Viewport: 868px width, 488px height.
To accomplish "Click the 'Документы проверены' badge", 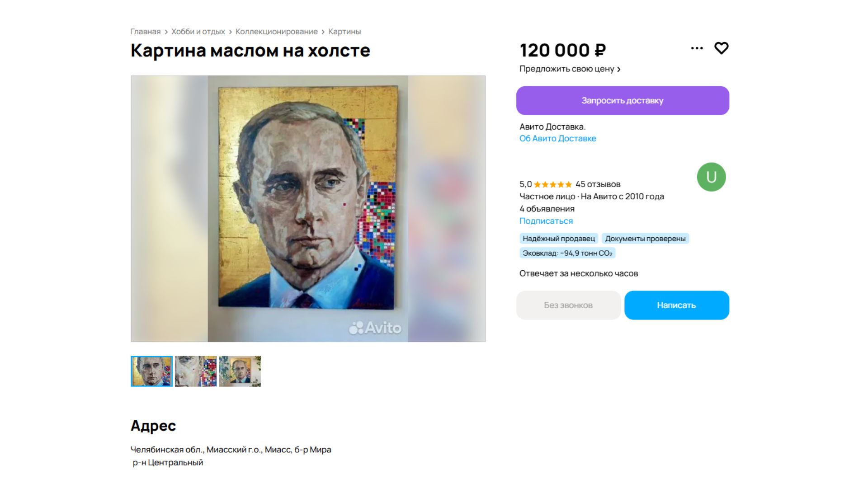I will tap(645, 239).
